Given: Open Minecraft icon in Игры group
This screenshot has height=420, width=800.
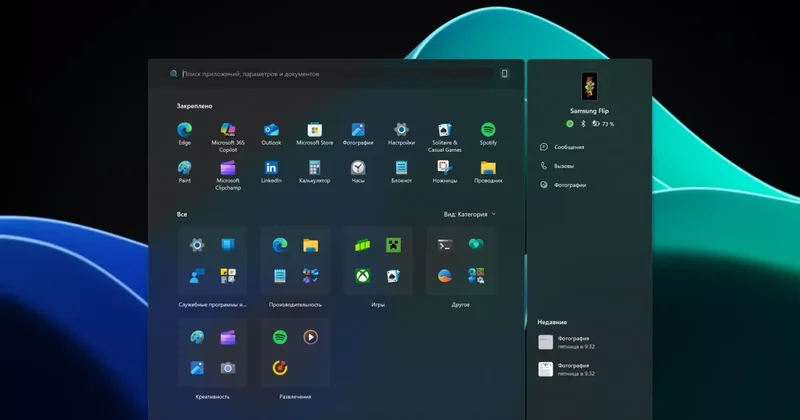Looking at the screenshot, I should [393, 245].
